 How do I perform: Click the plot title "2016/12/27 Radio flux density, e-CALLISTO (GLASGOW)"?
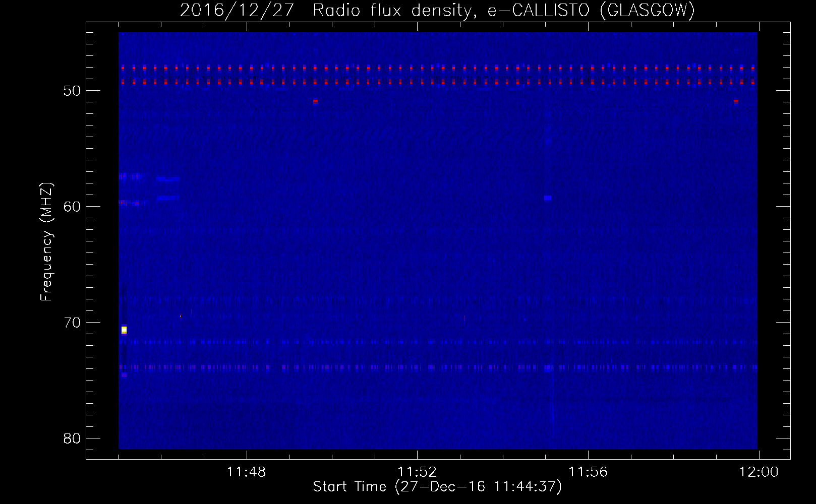437,10
